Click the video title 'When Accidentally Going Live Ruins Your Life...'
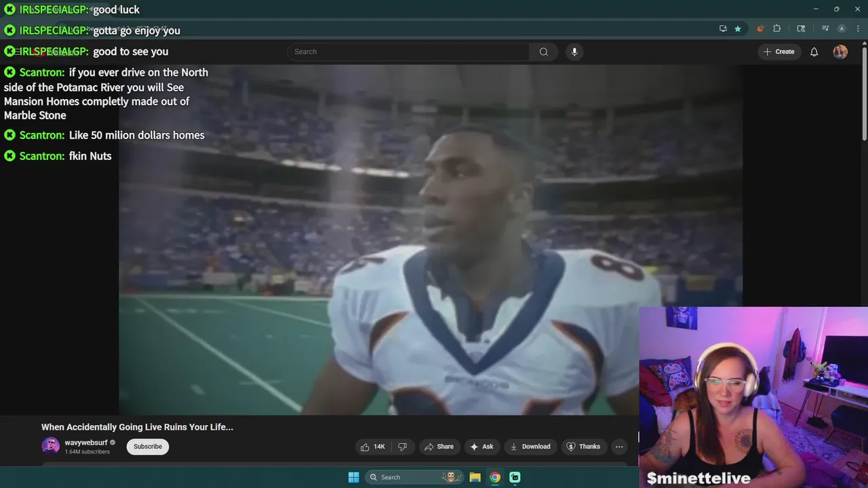 (x=137, y=427)
